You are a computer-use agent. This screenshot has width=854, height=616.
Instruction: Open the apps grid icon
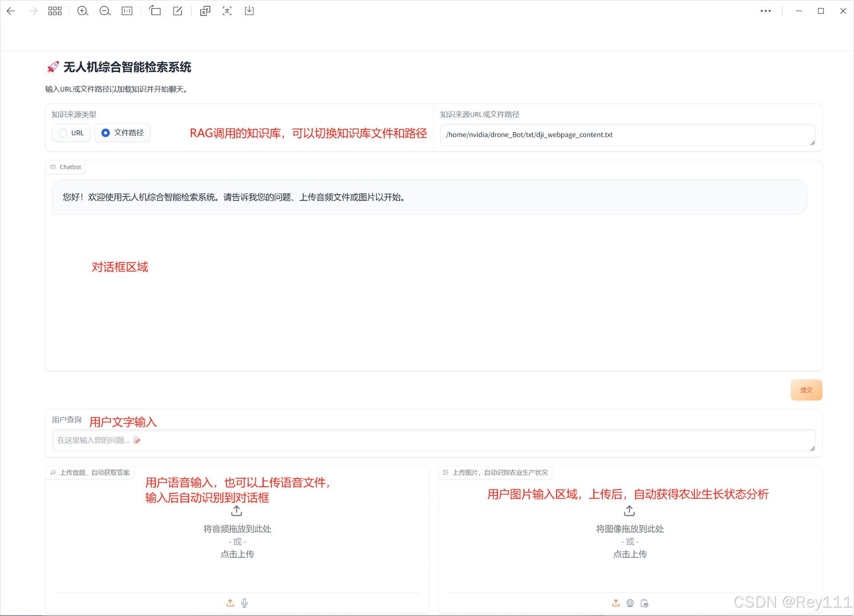click(55, 11)
